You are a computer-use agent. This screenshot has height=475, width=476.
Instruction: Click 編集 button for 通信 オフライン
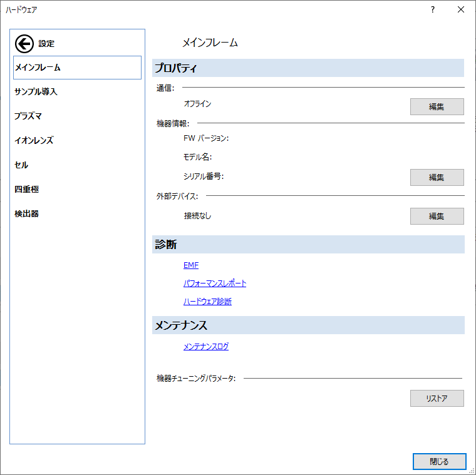pyautogui.click(x=437, y=106)
